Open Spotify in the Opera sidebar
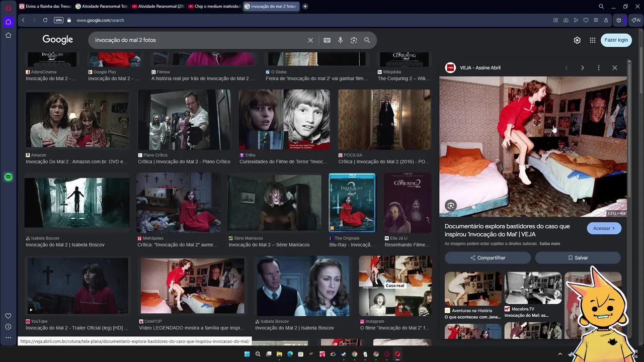Screen dimensions: 644x362 point(8,177)
